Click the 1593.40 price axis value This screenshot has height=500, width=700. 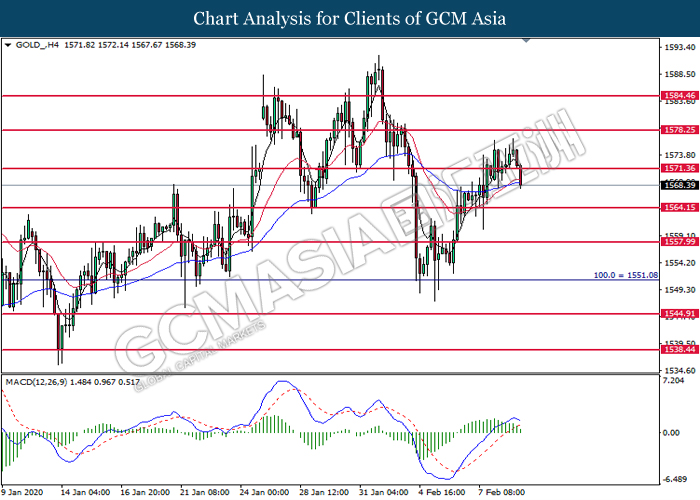[x=679, y=47]
